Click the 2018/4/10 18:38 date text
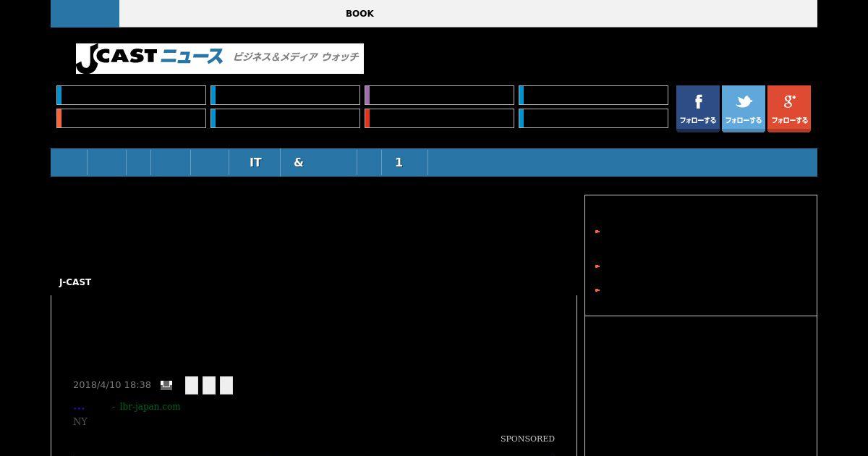Viewport: 868px width, 456px height. 112,385
